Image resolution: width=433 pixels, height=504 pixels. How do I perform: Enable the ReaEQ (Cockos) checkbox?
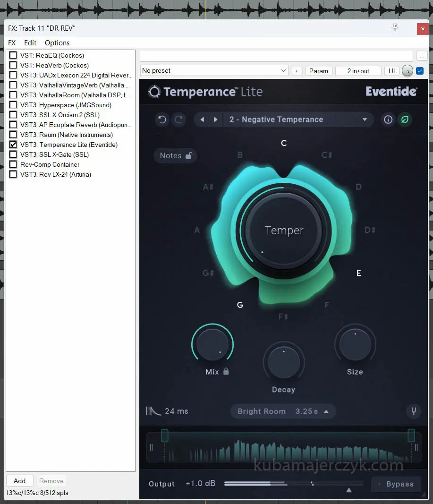coord(13,55)
